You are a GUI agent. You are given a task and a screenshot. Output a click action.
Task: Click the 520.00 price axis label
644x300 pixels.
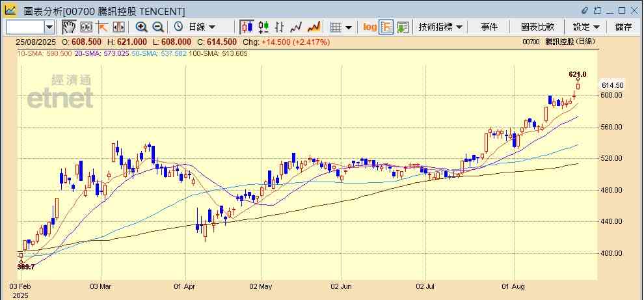[x=612, y=158]
